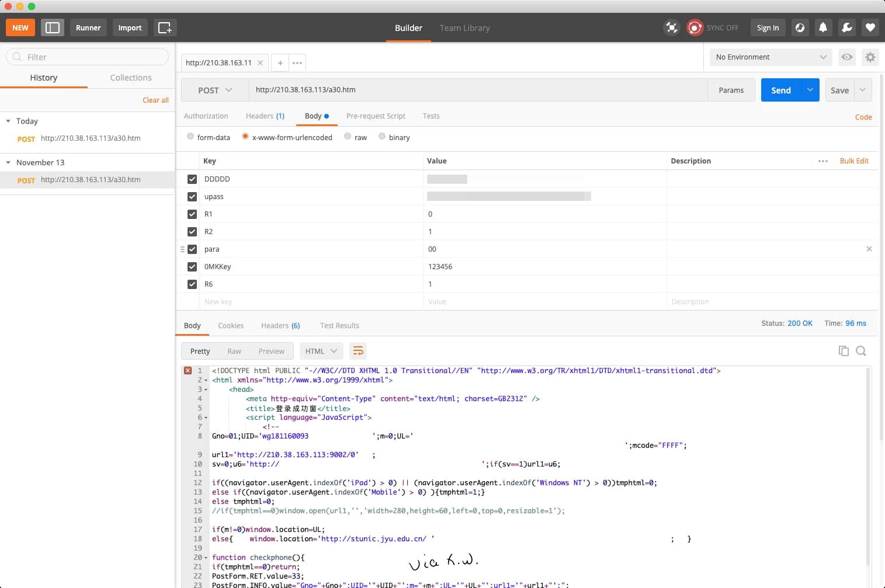This screenshot has width=885, height=588.
Task: Open new window icon button
Action: [x=165, y=27]
